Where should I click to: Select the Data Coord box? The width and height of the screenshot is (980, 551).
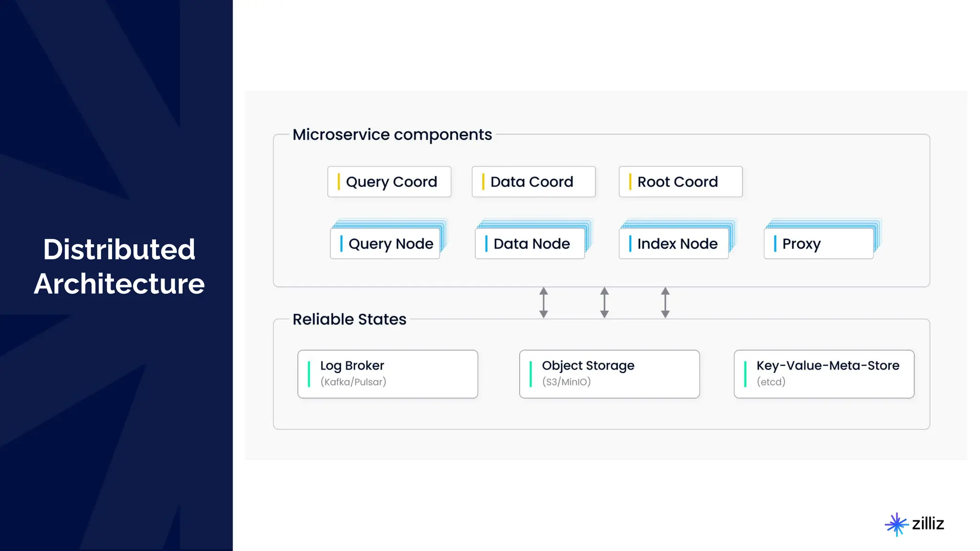pos(533,182)
